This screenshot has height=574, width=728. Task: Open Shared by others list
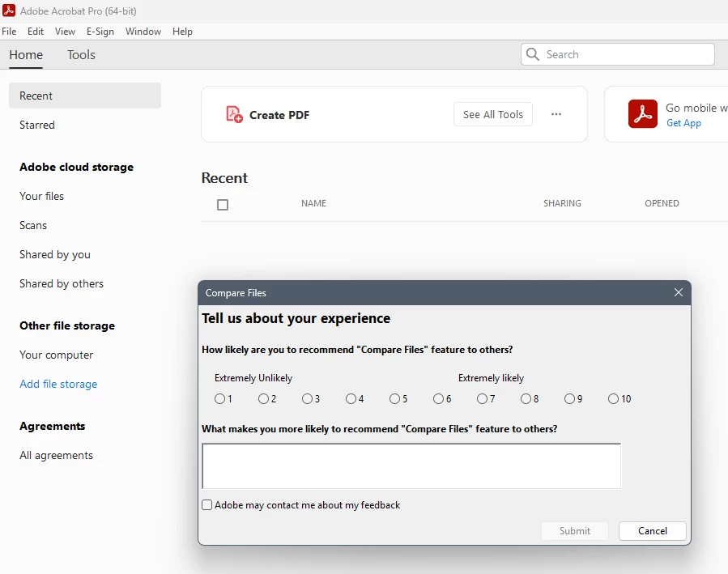click(62, 283)
